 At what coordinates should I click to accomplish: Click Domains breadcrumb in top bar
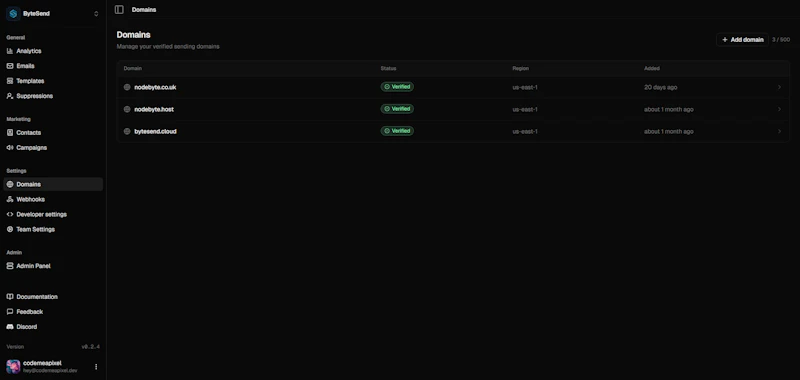(144, 10)
